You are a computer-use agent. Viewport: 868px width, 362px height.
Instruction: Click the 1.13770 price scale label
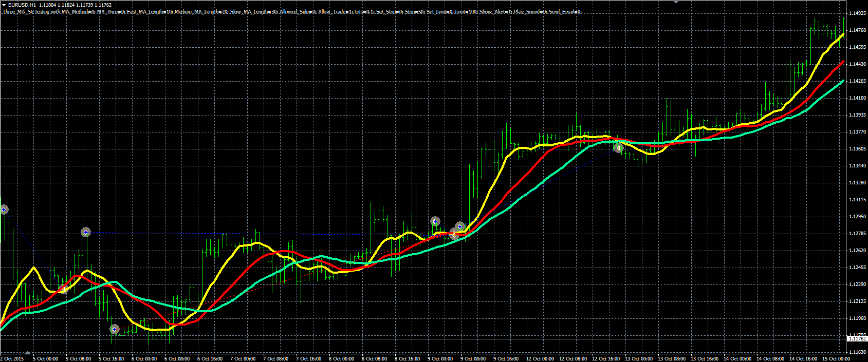click(x=858, y=132)
